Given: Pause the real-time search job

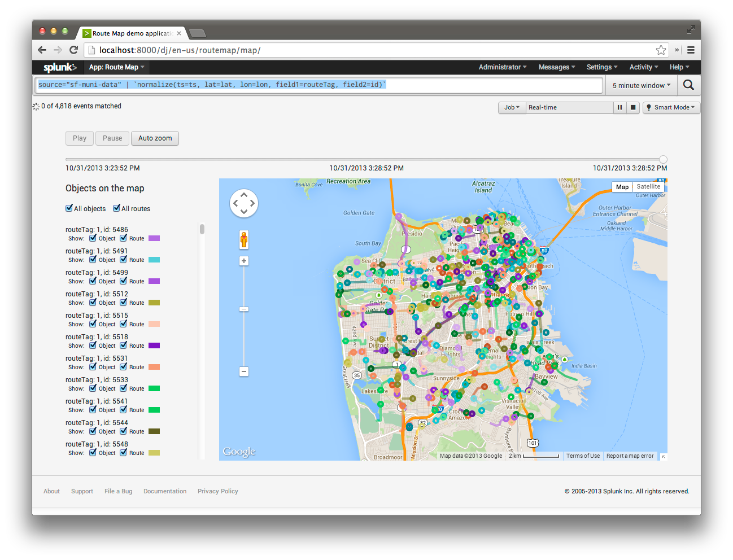Looking at the screenshot, I should (x=619, y=107).
